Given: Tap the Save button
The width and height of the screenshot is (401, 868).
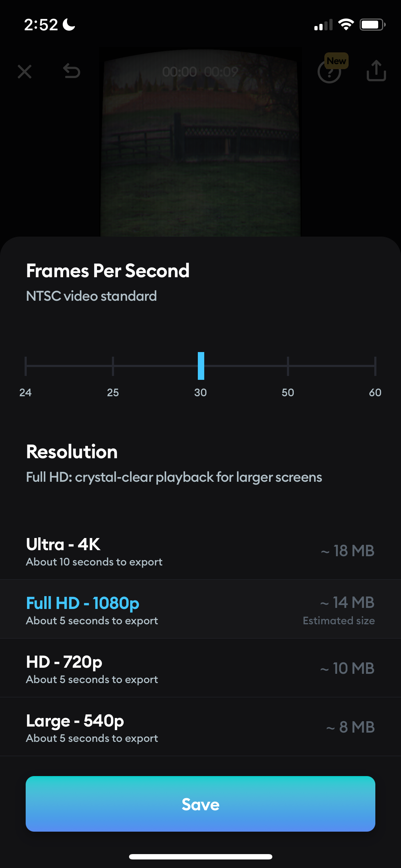Looking at the screenshot, I should (200, 804).
